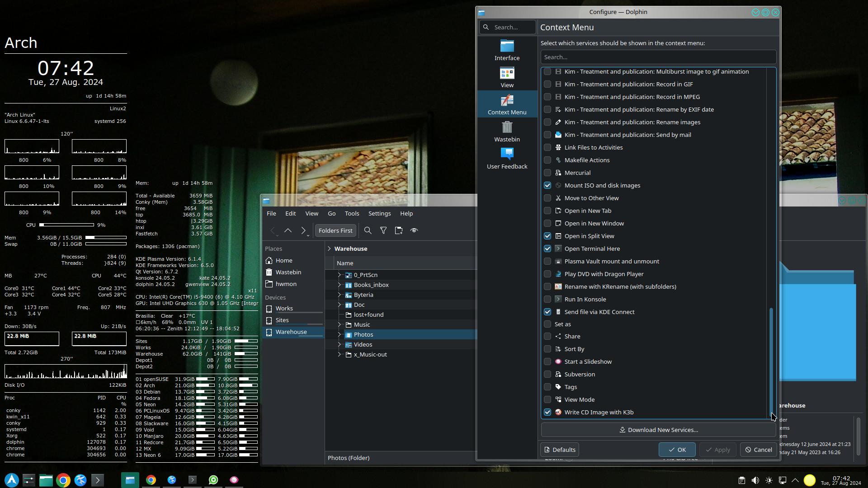The height and width of the screenshot is (488, 868).
Task: Click the services Search field
Action: point(658,57)
